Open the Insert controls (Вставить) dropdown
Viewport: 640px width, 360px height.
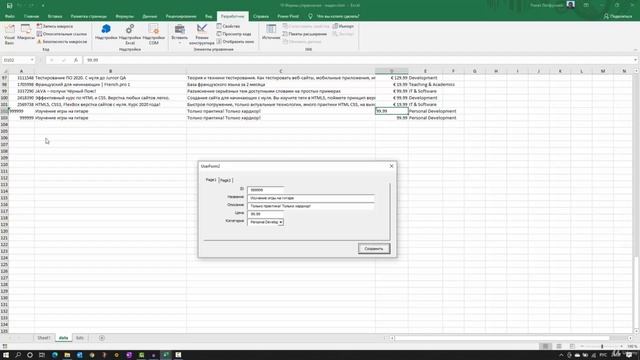180,34
